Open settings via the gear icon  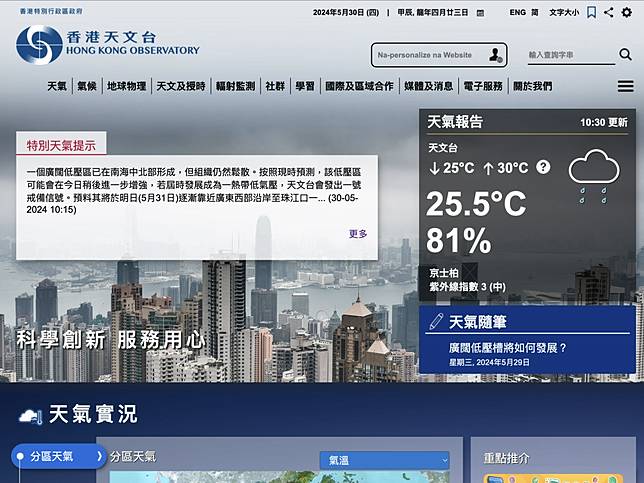626,13
